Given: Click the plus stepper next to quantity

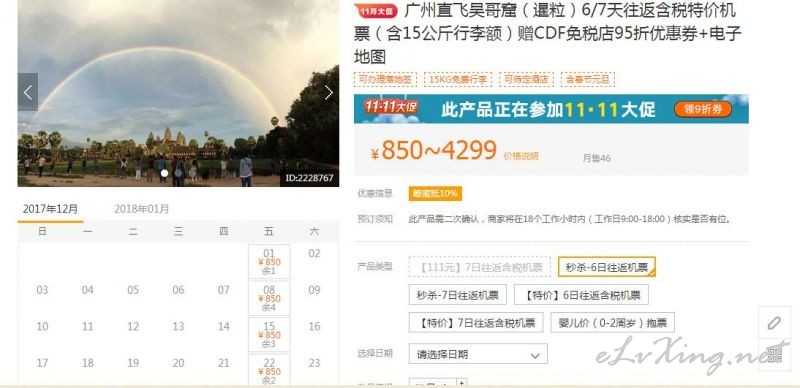Looking at the screenshot, I should click(x=462, y=382).
